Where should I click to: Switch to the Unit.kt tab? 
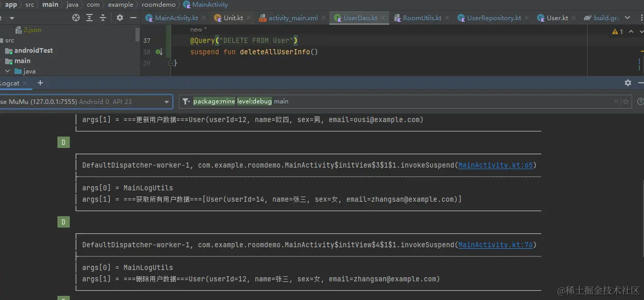pyautogui.click(x=233, y=18)
